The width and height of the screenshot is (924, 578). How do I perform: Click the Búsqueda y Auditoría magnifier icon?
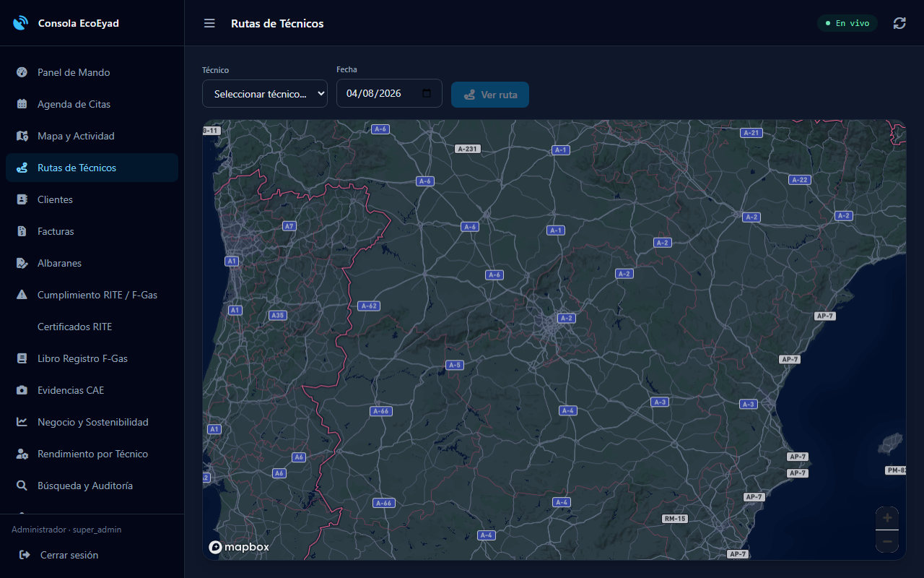(22, 486)
